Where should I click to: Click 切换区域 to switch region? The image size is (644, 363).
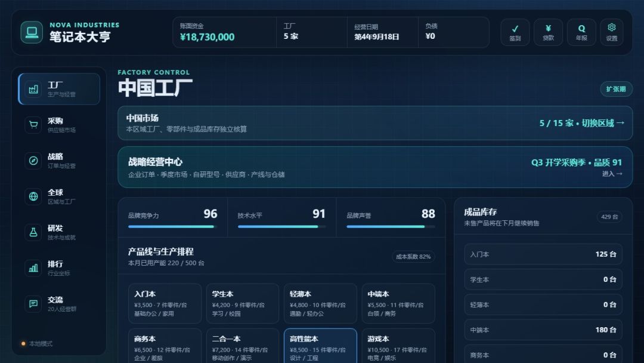pos(603,123)
